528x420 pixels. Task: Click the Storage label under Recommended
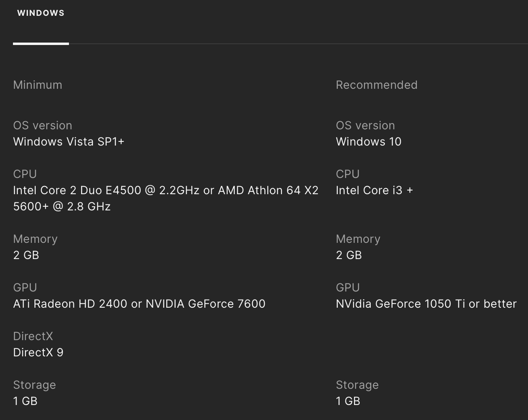(357, 385)
